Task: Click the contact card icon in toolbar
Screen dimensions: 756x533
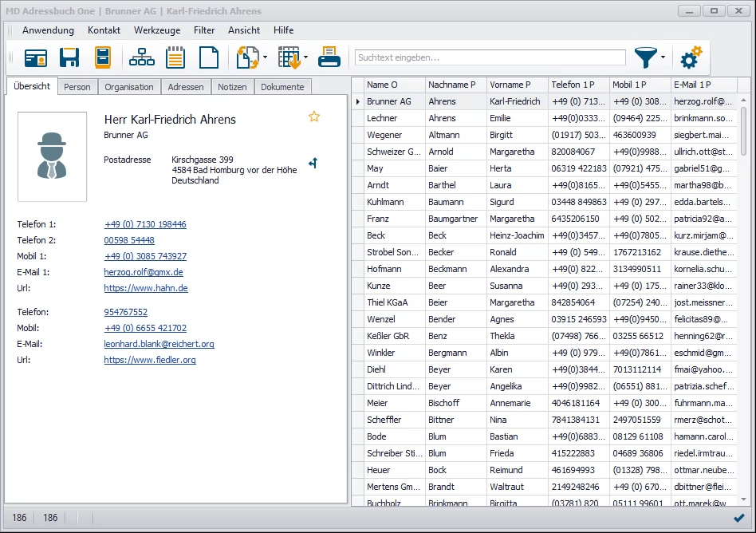Action: 36,57
